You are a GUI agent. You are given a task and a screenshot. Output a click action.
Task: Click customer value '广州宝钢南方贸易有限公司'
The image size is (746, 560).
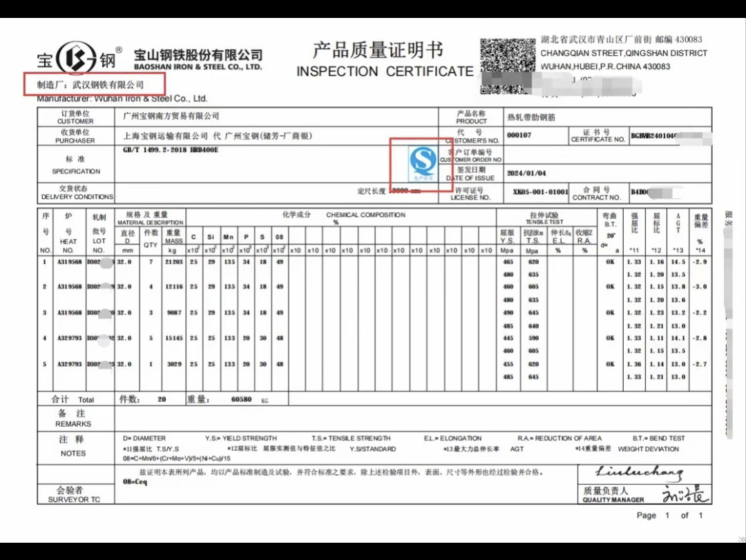pos(171,116)
